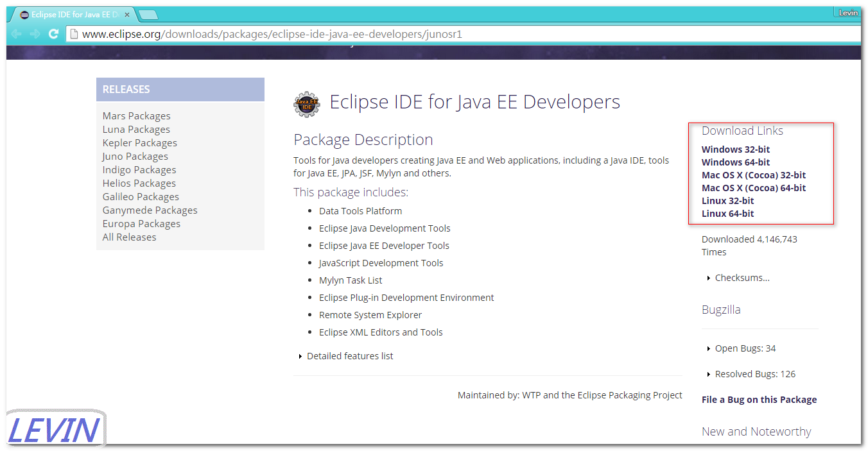
Task: Click JavaScript Development Tools item
Action: [381, 263]
